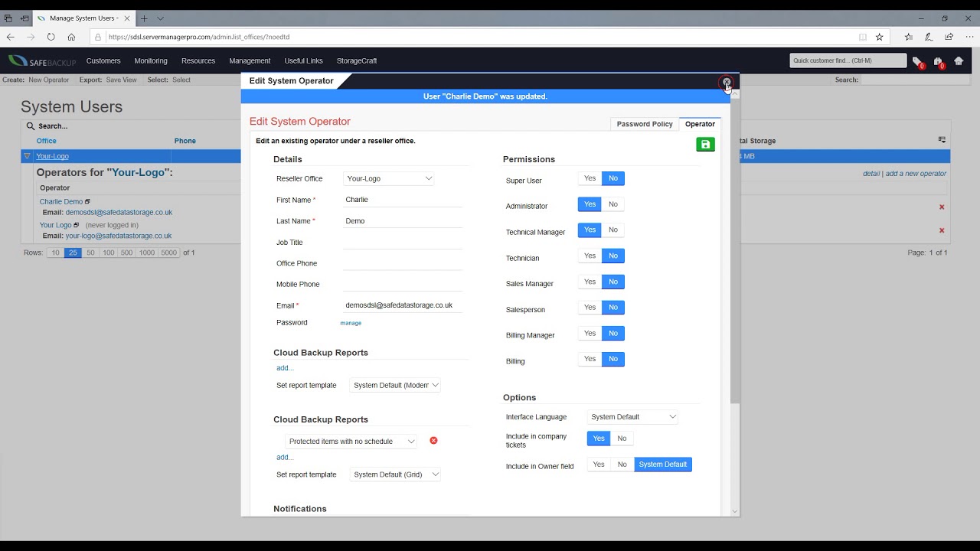Select 50 rows per page
980x551 pixels.
[x=90, y=253]
